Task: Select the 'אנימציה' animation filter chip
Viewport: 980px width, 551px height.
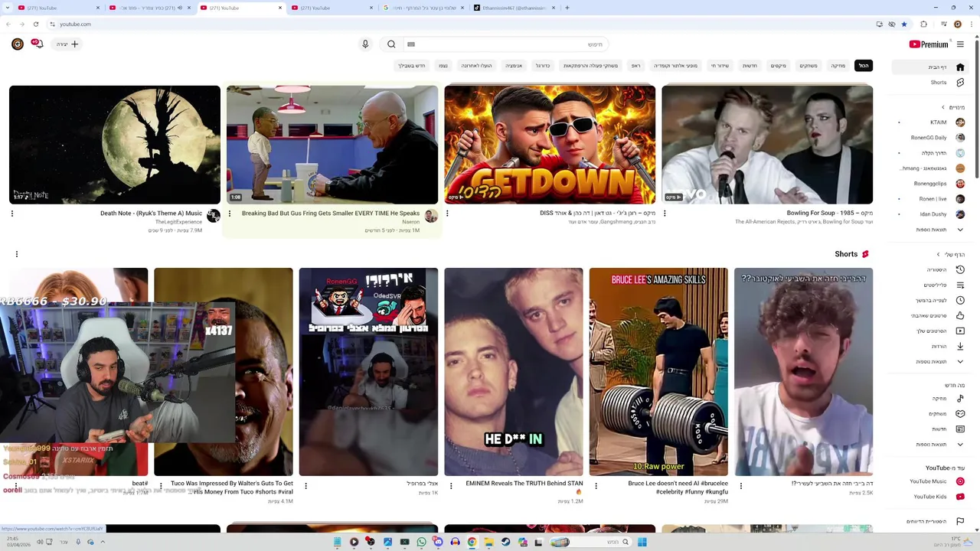Action: (x=514, y=66)
